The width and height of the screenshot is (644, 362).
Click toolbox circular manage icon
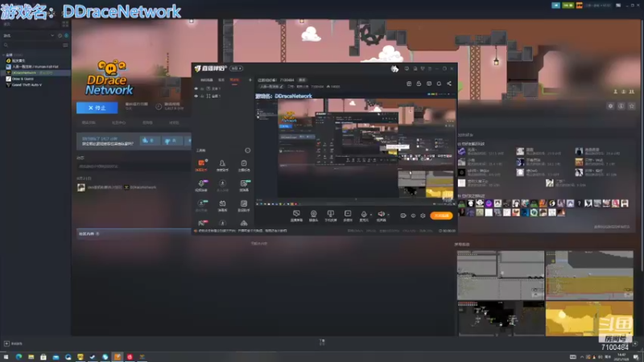[x=248, y=150]
